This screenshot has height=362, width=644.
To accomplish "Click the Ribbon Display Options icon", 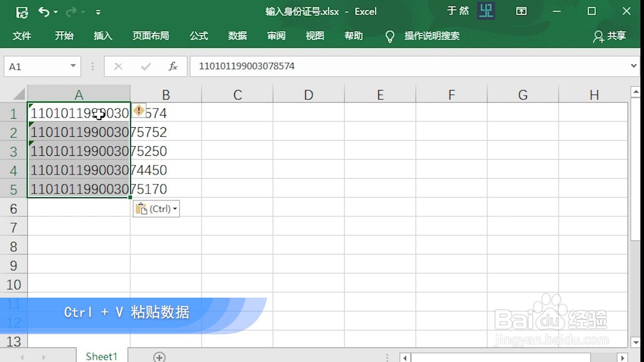I will pyautogui.click(x=521, y=11).
